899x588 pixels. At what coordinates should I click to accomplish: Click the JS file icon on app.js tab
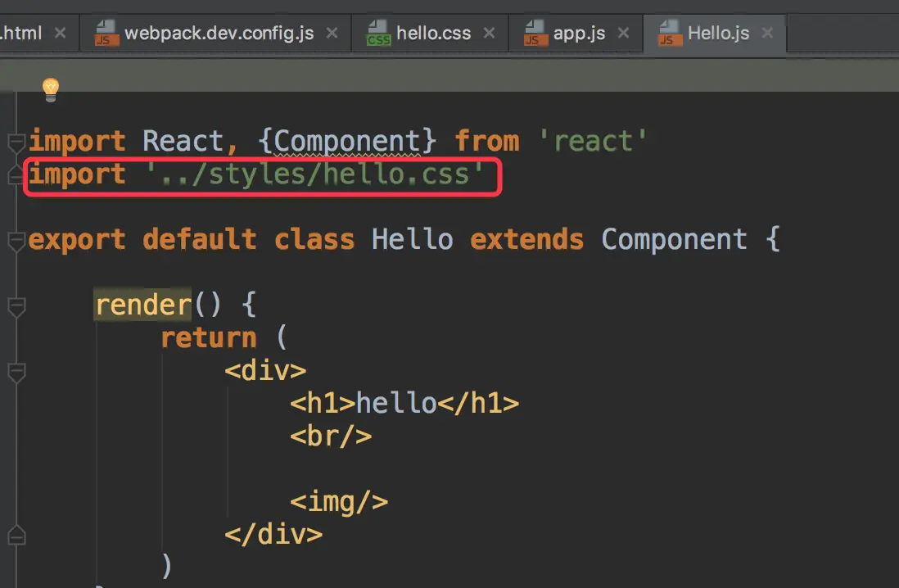(x=535, y=33)
